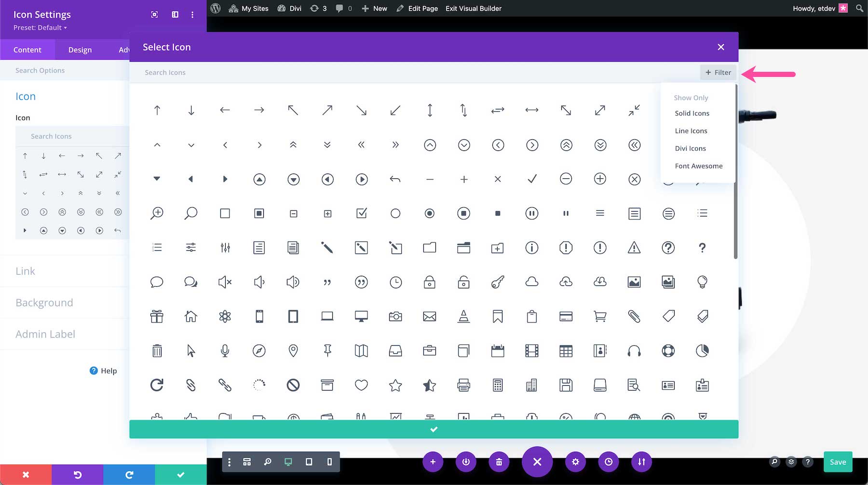Enable the Line Icons filter

pyautogui.click(x=691, y=131)
